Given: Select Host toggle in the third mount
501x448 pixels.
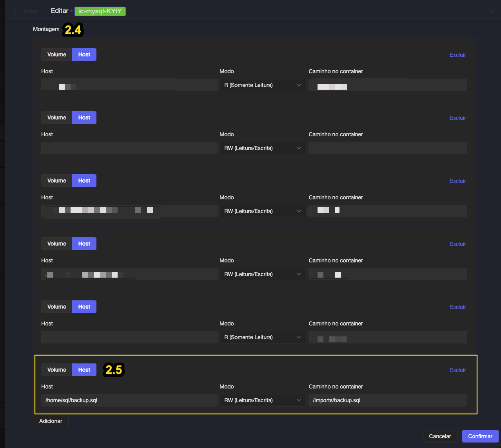Looking at the screenshot, I should (x=84, y=181).
